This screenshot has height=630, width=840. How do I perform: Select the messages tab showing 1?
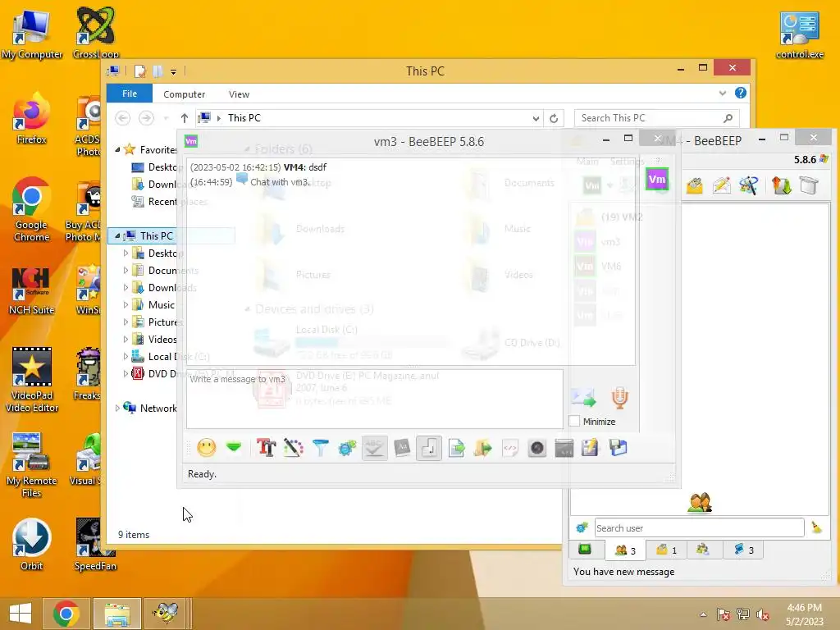[666, 550]
